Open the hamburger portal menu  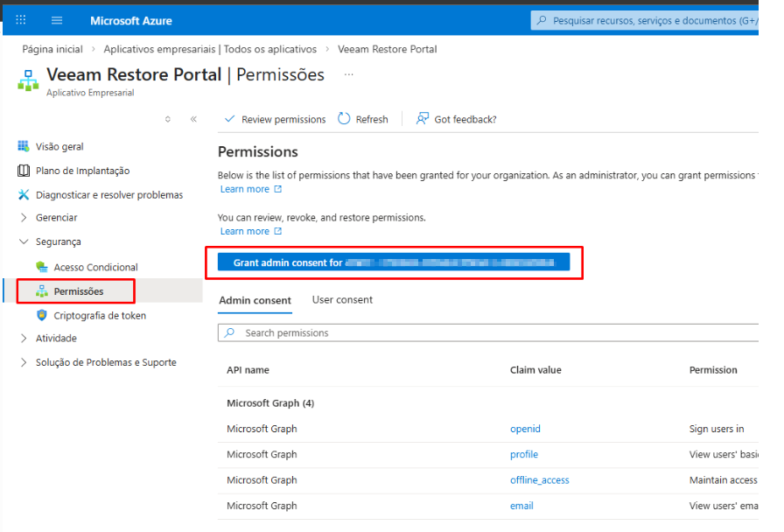point(57,20)
